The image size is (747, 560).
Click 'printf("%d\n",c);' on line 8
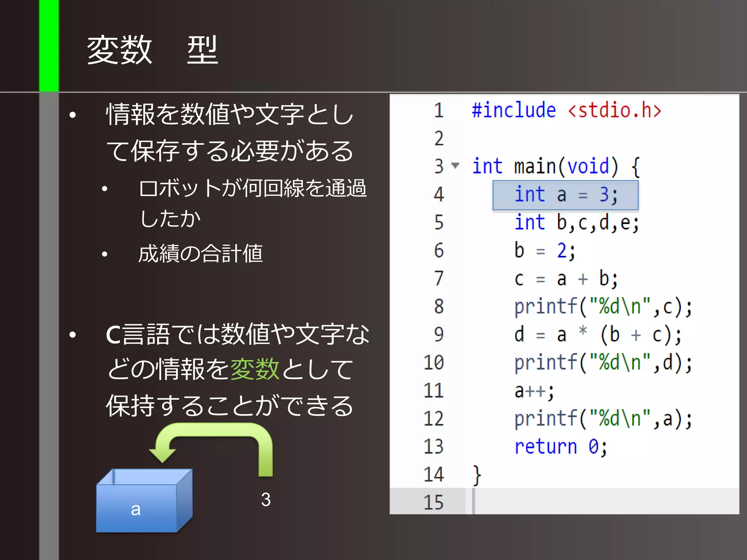tap(603, 307)
